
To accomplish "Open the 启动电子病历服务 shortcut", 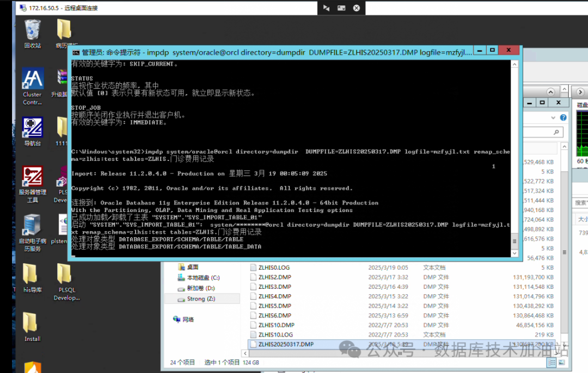I will pyautogui.click(x=32, y=233).
